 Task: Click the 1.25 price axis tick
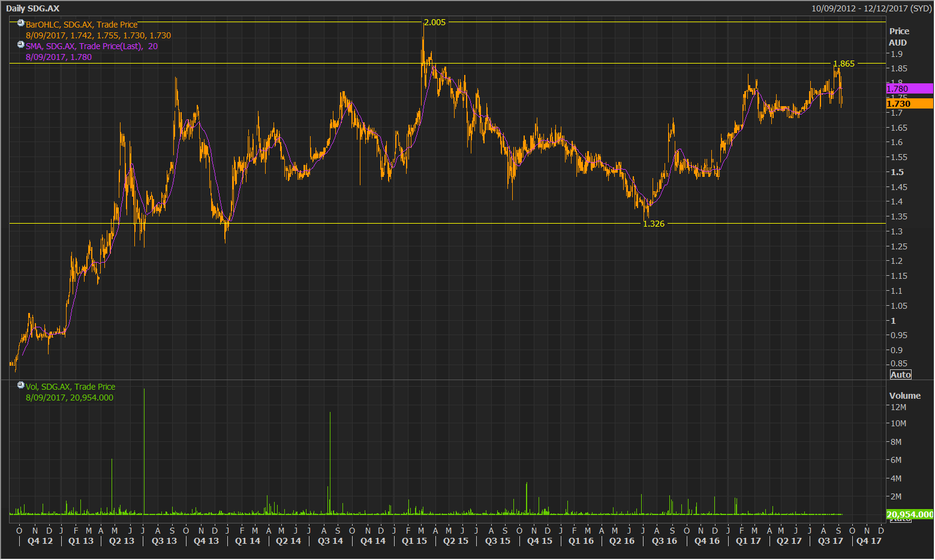(899, 246)
